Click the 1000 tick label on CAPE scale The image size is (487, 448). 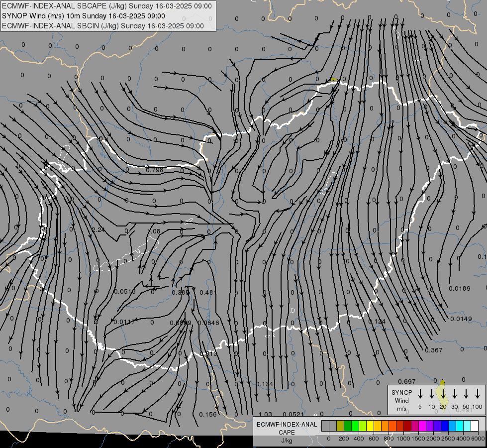(403, 439)
